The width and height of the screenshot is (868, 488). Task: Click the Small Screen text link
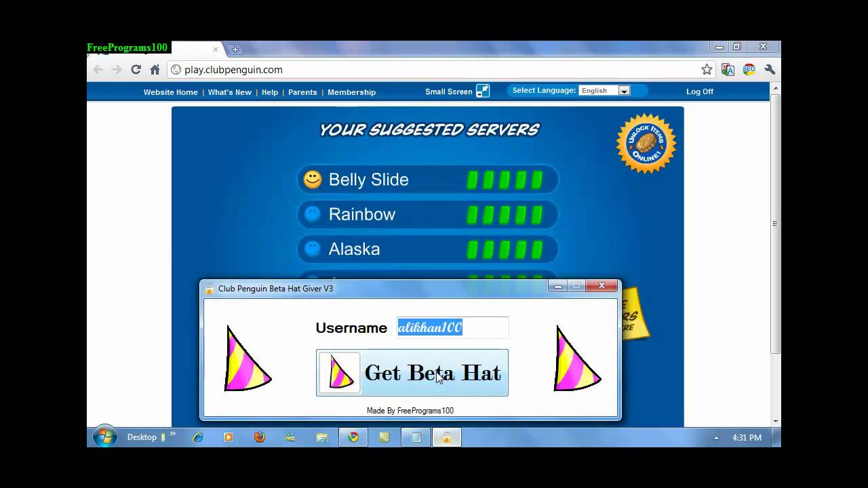tap(448, 91)
